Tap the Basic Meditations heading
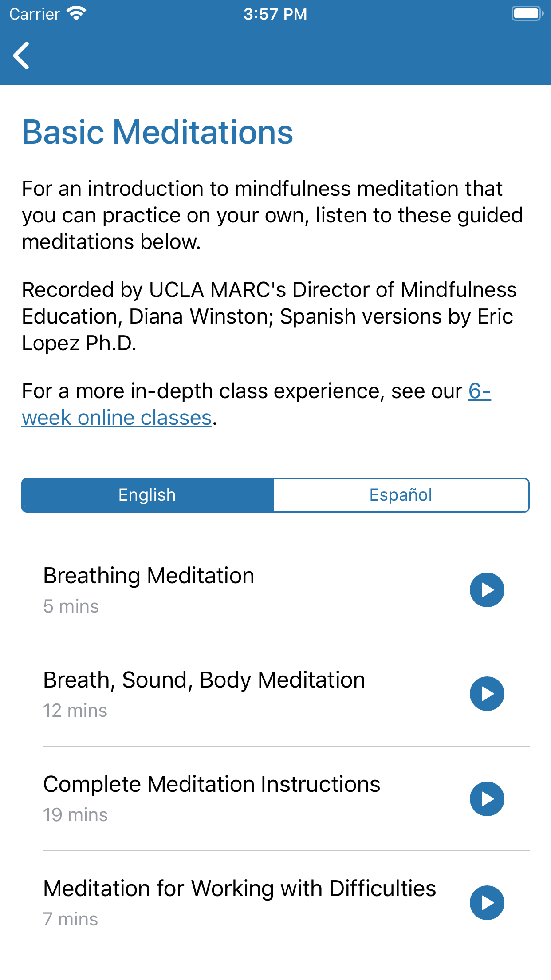The width and height of the screenshot is (551, 980). pyautogui.click(x=157, y=132)
